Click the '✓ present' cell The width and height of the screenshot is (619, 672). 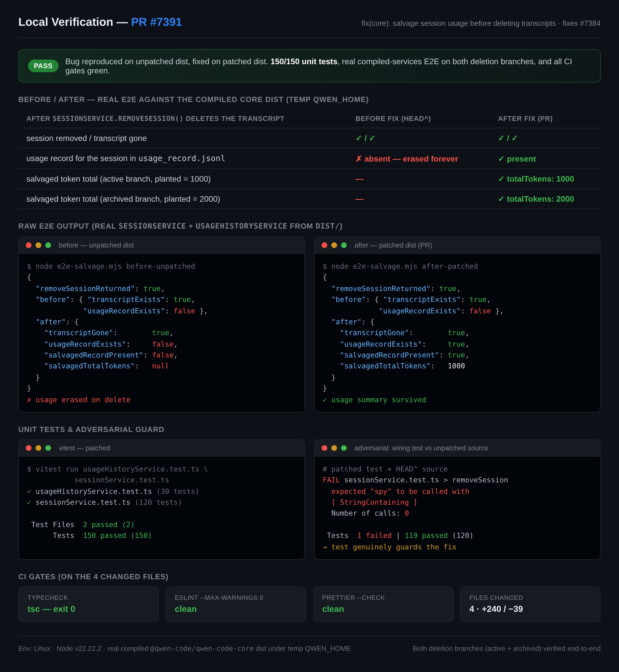[x=517, y=159]
